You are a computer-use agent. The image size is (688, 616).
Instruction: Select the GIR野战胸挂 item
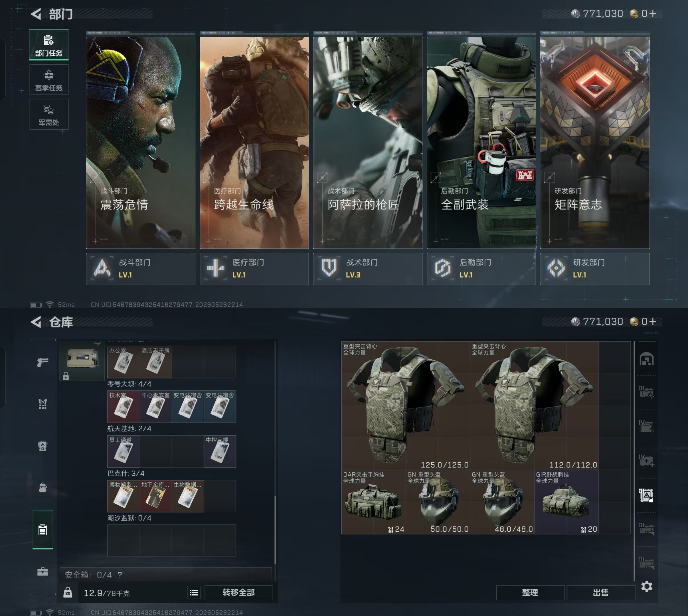tap(566, 502)
